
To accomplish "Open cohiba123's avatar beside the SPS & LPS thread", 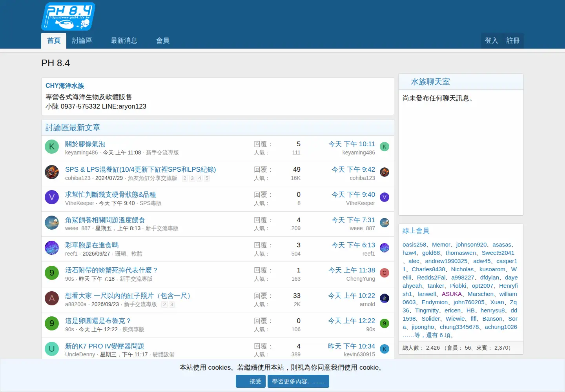I will tap(52, 172).
